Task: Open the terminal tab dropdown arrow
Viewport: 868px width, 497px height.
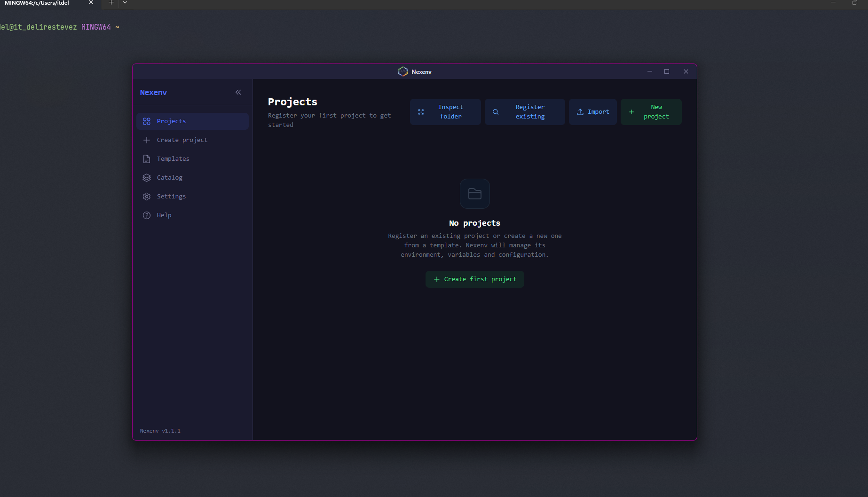Action: pos(125,3)
